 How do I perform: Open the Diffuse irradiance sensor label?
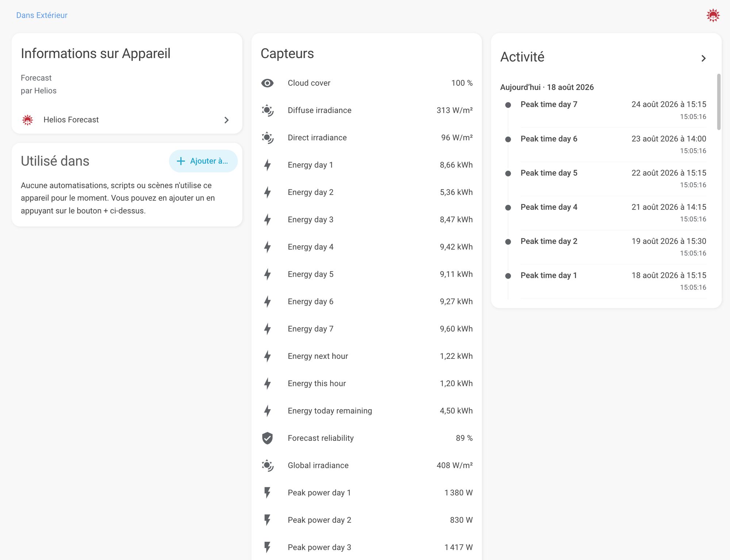[x=319, y=111]
